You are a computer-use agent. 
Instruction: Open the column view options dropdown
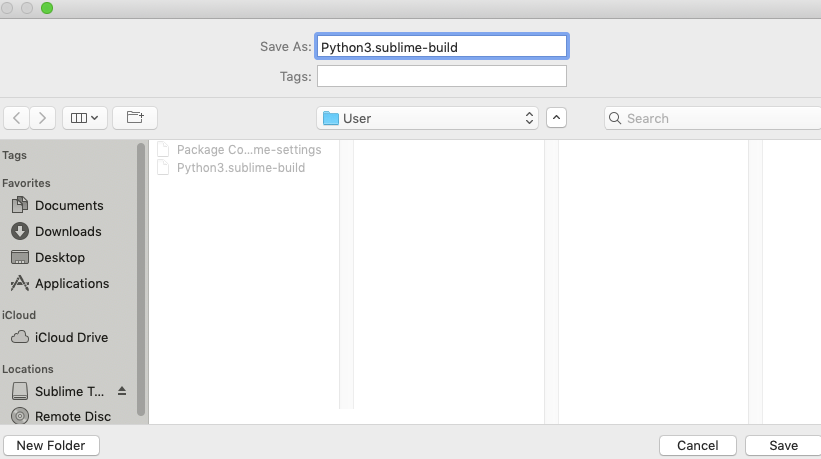coord(85,118)
